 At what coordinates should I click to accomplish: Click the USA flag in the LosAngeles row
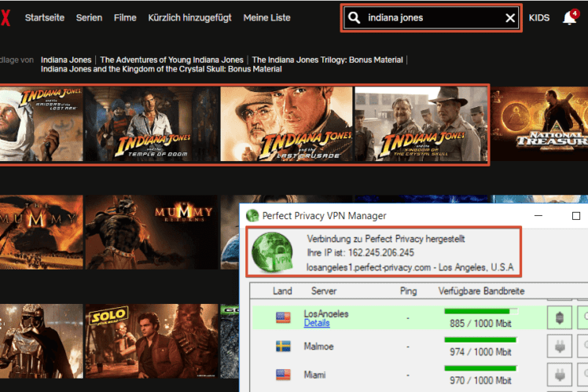tap(283, 318)
